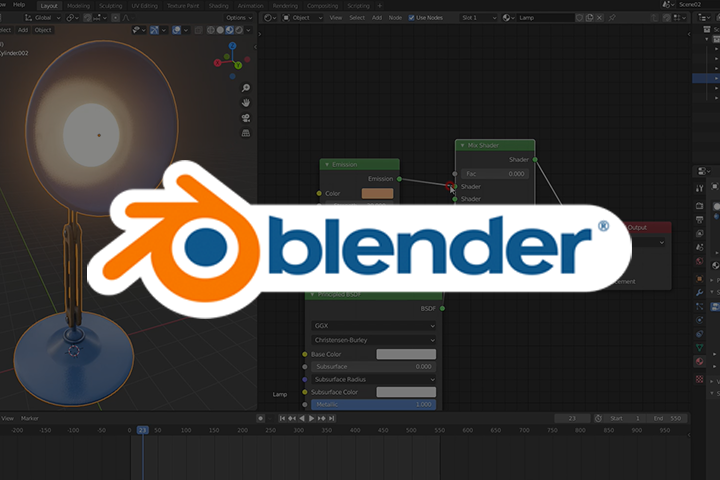Toggle viewport overlays button
This screenshot has width=720, height=480.
[x=176, y=30]
